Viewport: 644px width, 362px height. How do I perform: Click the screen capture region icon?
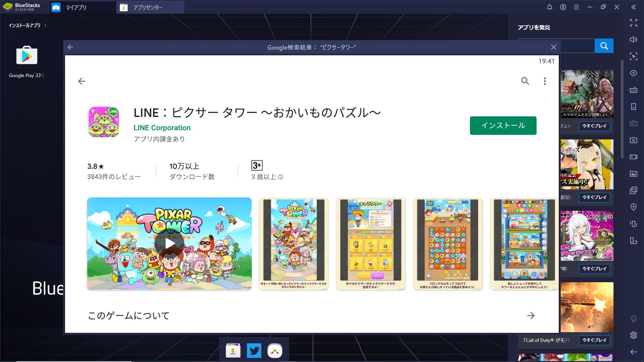[633, 56]
